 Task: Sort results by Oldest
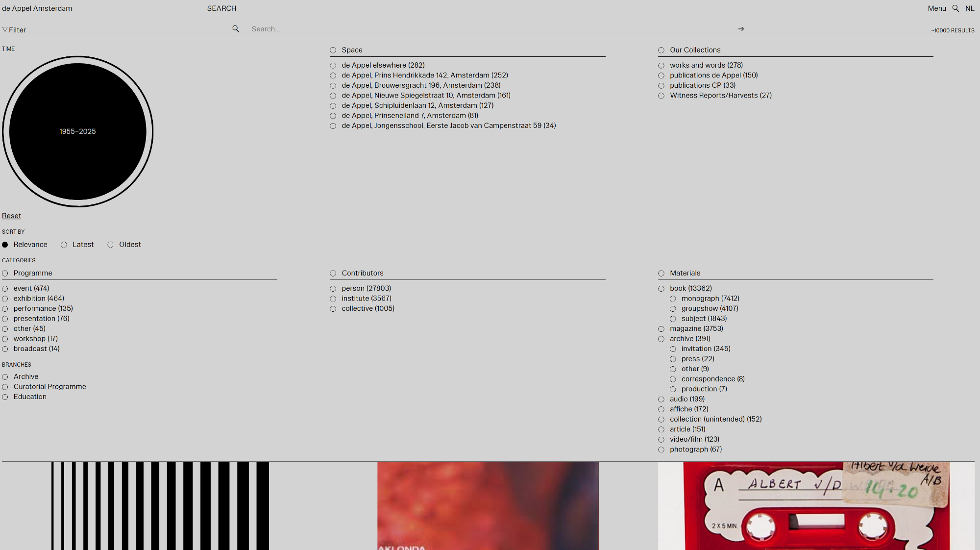click(110, 245)
